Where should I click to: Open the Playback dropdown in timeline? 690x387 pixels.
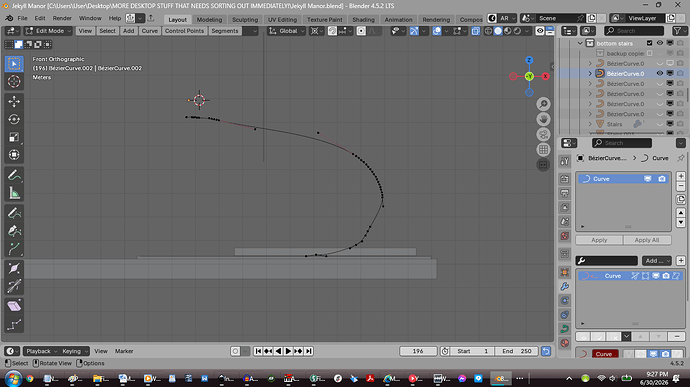[x=41, y=351]
